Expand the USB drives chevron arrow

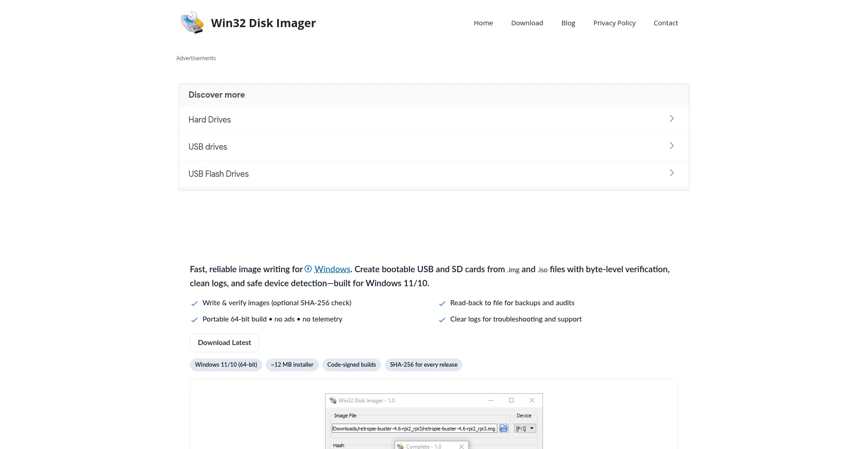pos(672,146)
